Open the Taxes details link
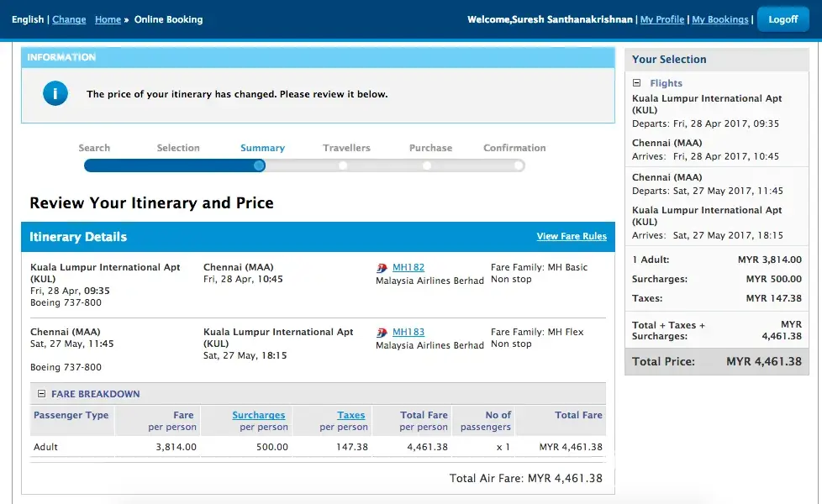Image resolution: width=822 pixels, height=504 pixels. tap(351, 415)
